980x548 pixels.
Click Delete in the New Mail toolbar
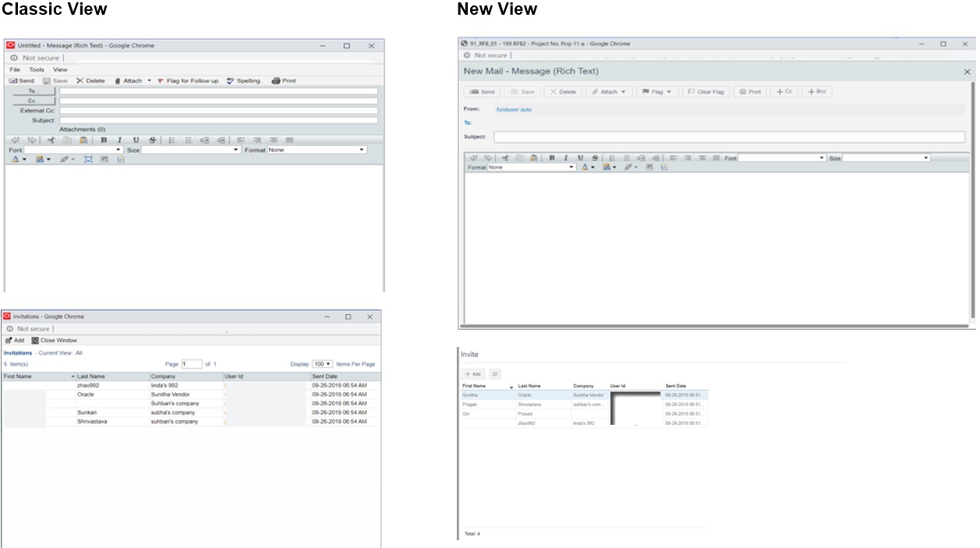pyautogui.click(x=561, y=92)
